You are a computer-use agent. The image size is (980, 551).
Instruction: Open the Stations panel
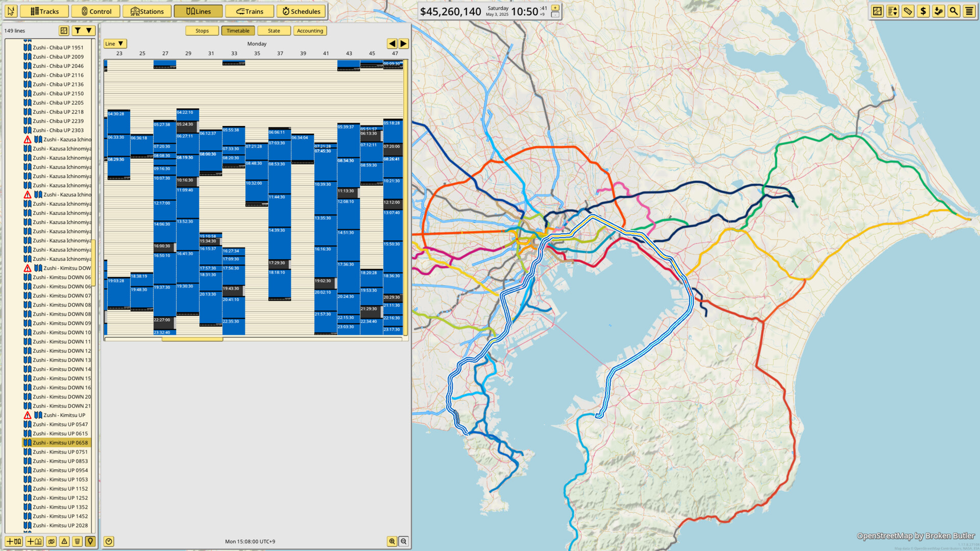point(147,11)
